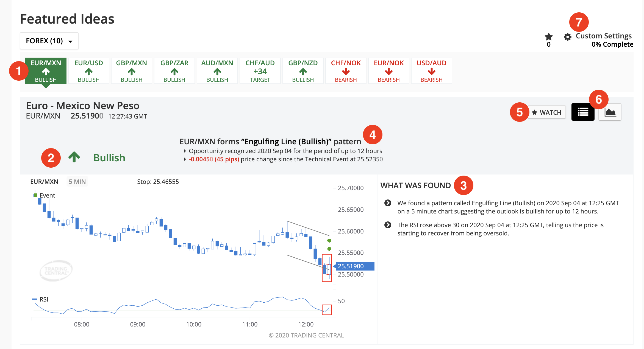Click the Trading Central watermark logo
644x349 pixels.
pyautogui.click(x=56, y=271)
